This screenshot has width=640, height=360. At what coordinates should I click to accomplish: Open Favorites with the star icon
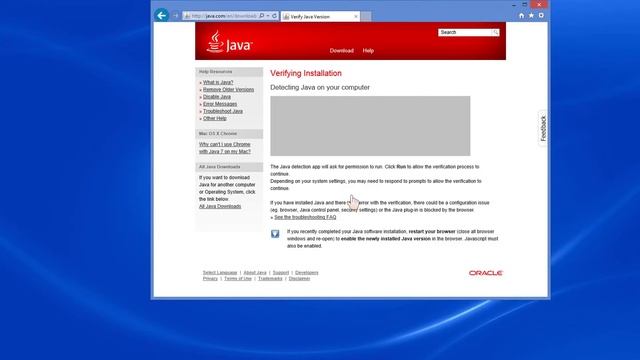point(531,16)
